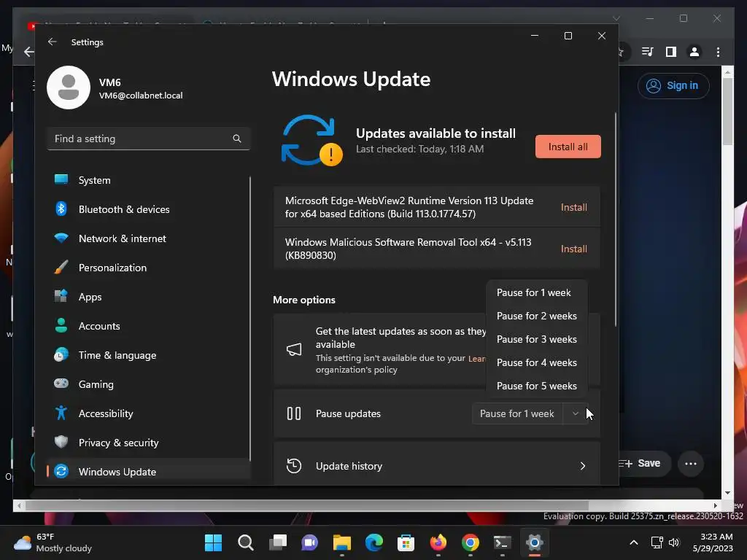Viewport: 747px width, 560px height.
Task: Click the Find a setting search box
Action: click(149, 139)
